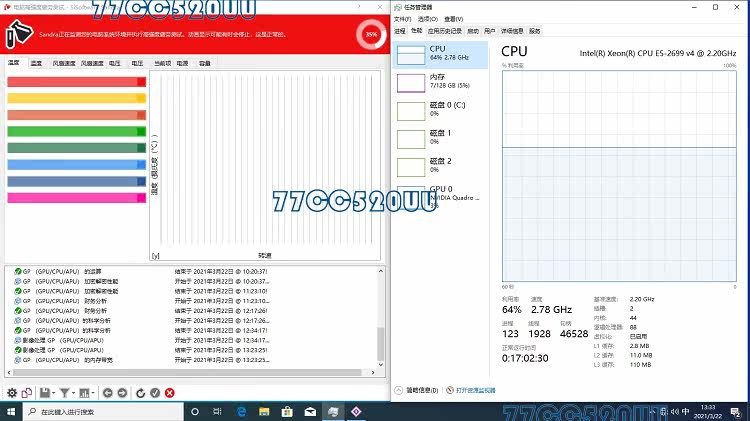Image resolution: width=750 pixels, height=421 pixels.
Task: Click the log list scroll-down arrow
Action: pyautogui.click(x=381, y=364)
